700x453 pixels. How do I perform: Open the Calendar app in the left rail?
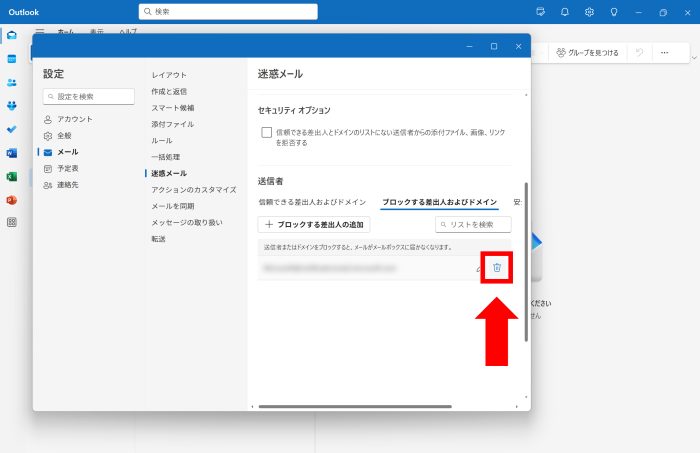click(12, 59)
